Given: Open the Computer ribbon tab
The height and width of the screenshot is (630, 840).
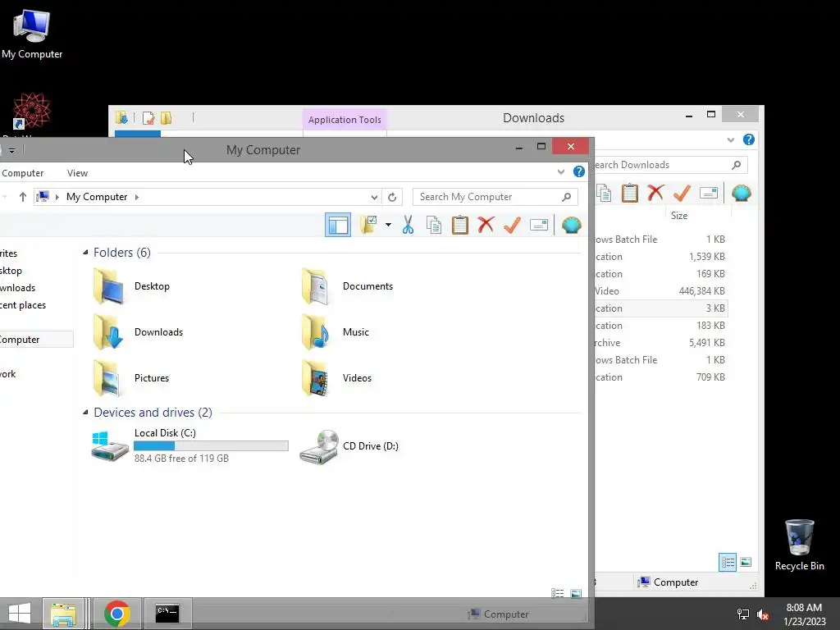Looking at the screenshot, I should pyautogui.click(x=22, y=173).
